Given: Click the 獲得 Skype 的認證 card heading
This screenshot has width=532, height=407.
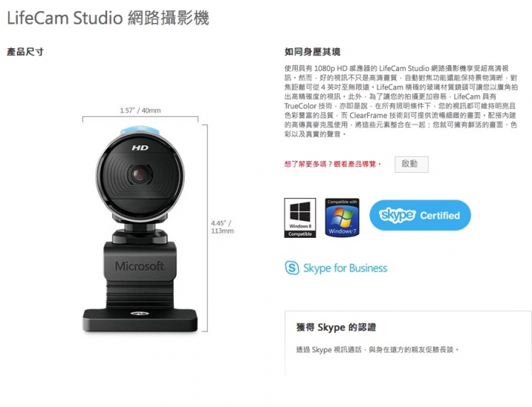Looking at the screenshot, I should 336,327.
